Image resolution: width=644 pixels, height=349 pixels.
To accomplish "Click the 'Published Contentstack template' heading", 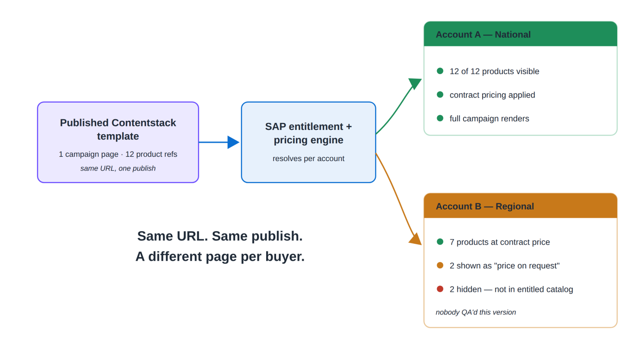I will 118,129.
